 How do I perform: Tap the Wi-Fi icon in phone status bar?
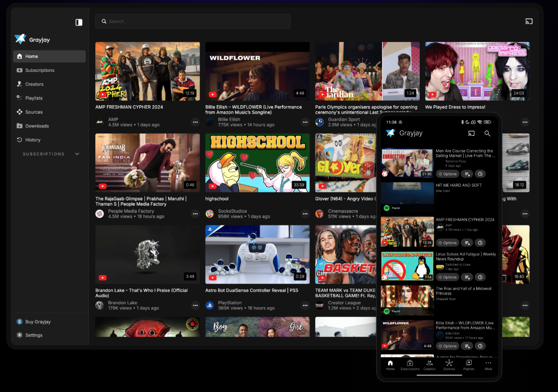tap(480, 122)
